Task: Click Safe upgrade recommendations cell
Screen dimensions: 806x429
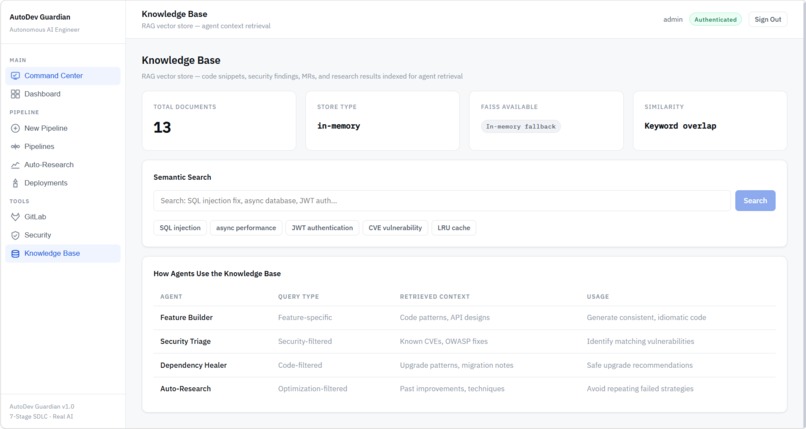Action: click(x=639, y=365)
